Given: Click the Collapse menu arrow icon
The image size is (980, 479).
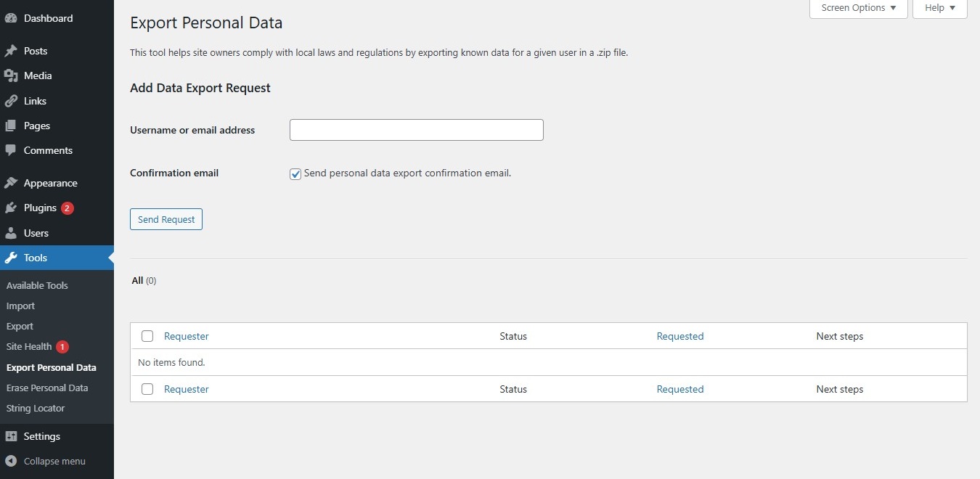Looking at the screenshot, I should [11, 461].
